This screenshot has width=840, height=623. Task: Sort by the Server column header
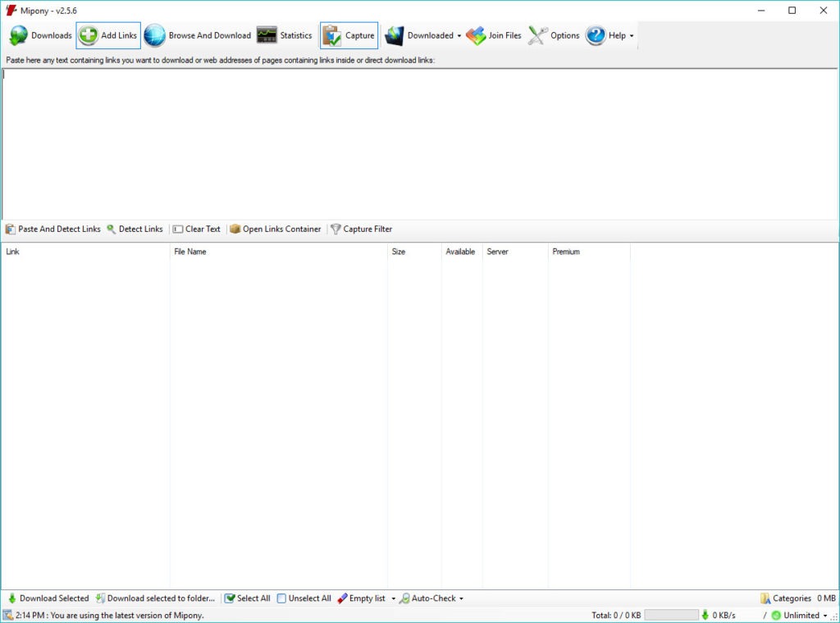(515, 252)
